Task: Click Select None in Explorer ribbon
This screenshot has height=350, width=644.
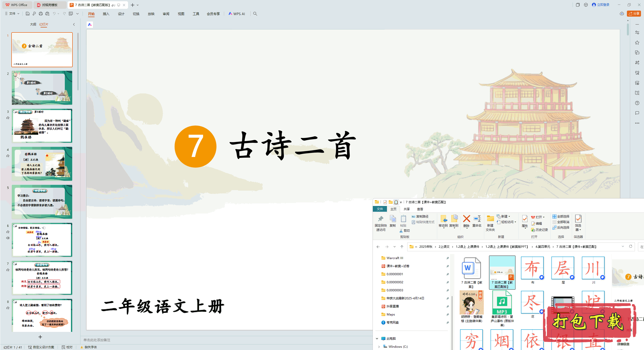Action: 561,222
